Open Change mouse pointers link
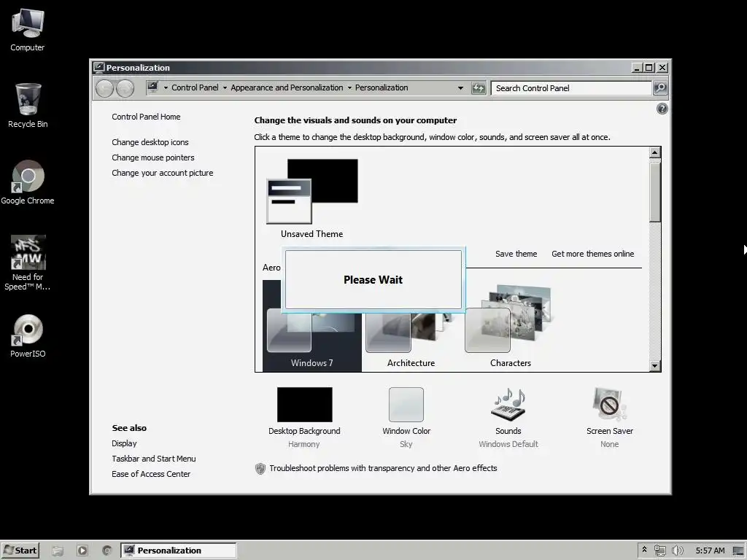 pos(153,157)
